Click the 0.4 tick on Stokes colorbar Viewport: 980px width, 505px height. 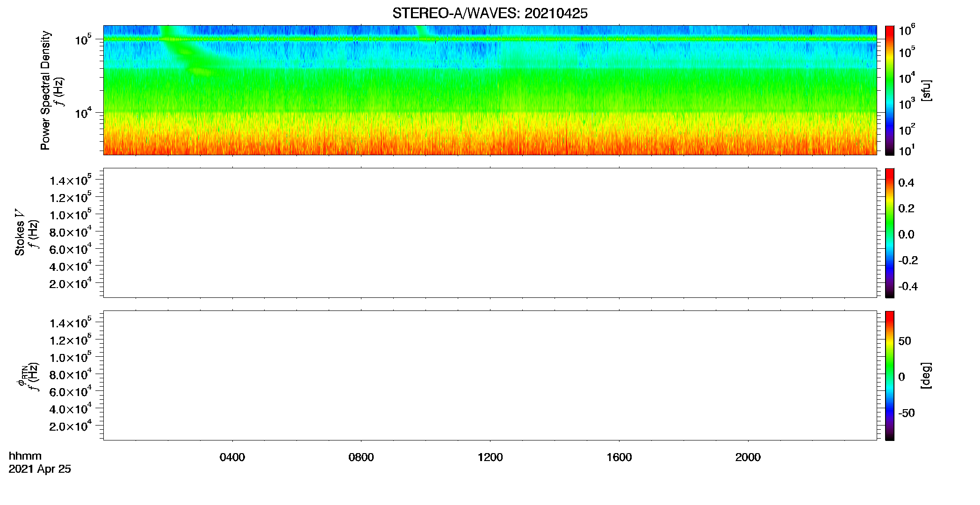[x=906, y=183]
